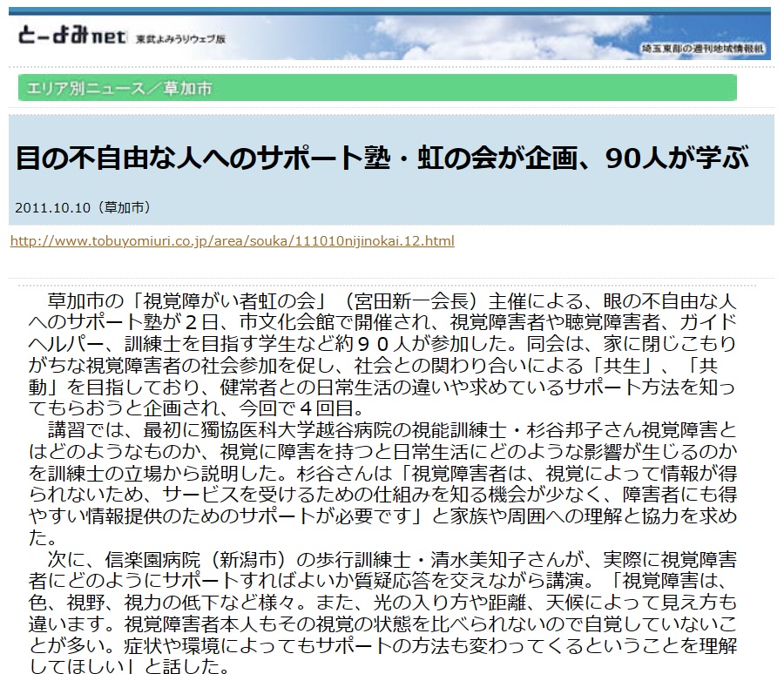Click the text （宮田新一会長）

pos(412,301)
